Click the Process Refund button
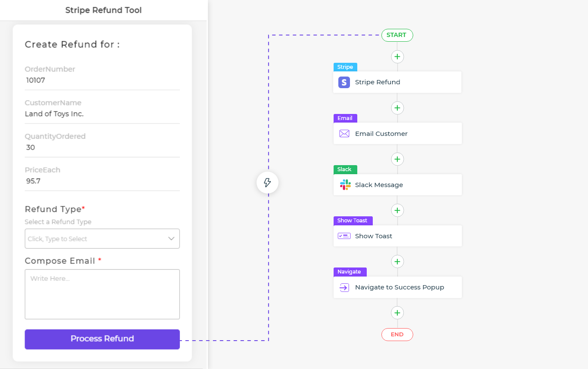Image resolution: width=588 pixels, height=369 pixels. coord(102,339)
